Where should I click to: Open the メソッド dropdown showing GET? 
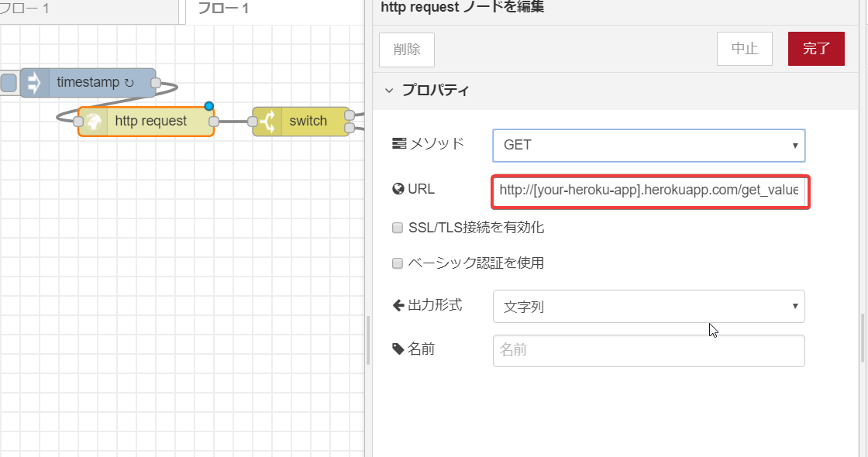(x=649, y=145)
